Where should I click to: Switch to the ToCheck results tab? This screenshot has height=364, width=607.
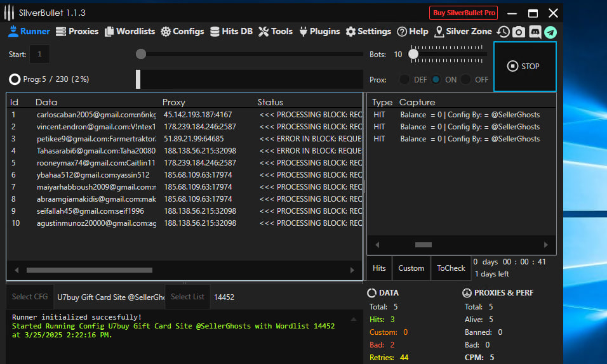451,268
